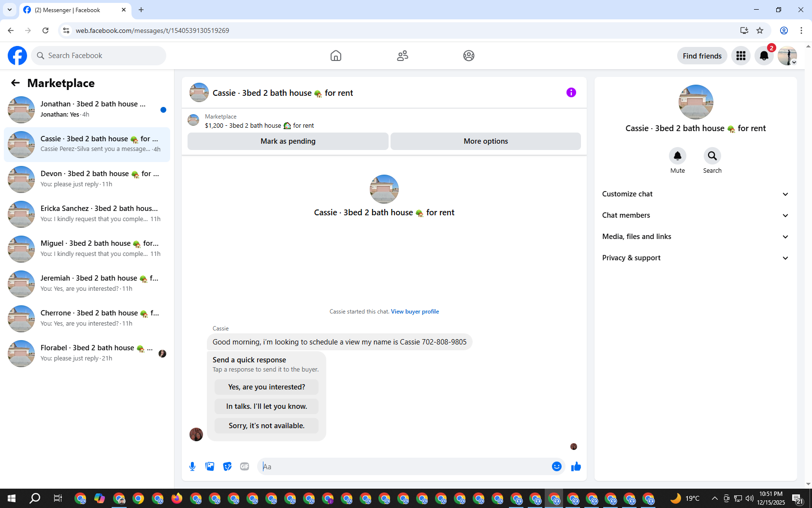This screenshot has width=812, height=508.
Task: Open Ericka Sanchez's conversation
Action: tap(87, 214)
